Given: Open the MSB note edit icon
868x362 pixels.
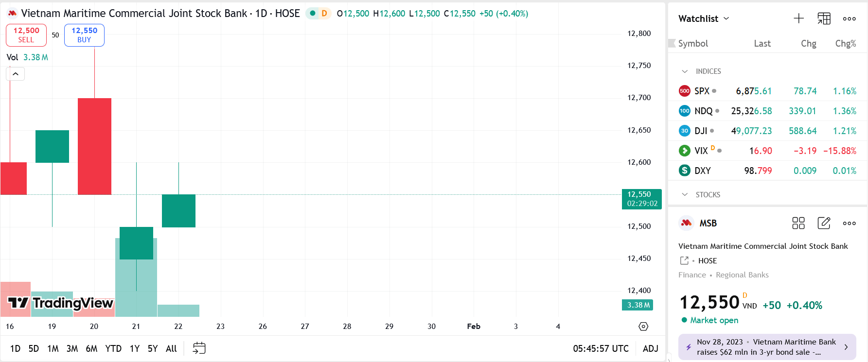Looking at the screenshot, I should [824, 223].
